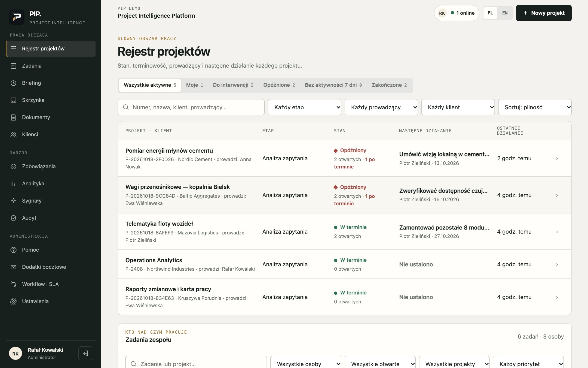This screenshot has height=368, width=588.
Task: Select the Opóźnione tab
Action: [x=279, y=85]
